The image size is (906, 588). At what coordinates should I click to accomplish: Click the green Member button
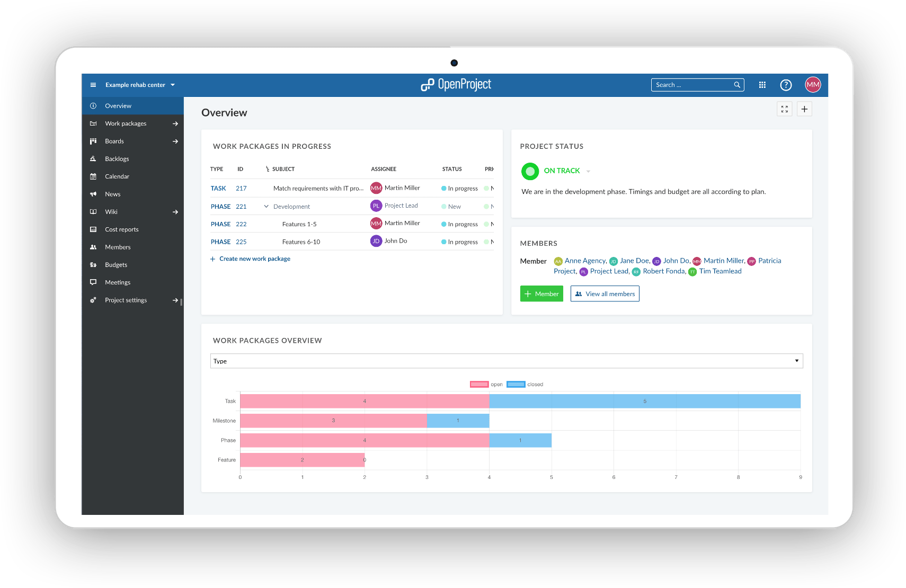pos(541,294)
